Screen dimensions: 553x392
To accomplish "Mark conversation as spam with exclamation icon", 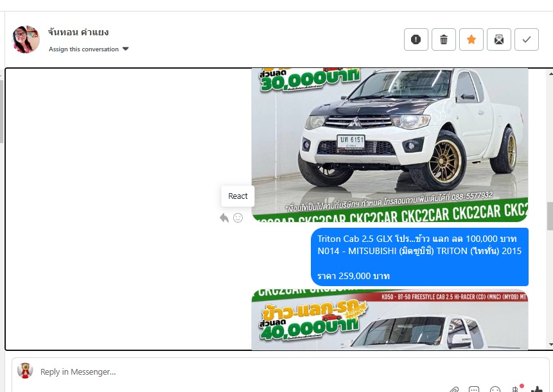I will pyautogui.click(x=416, y=39).
